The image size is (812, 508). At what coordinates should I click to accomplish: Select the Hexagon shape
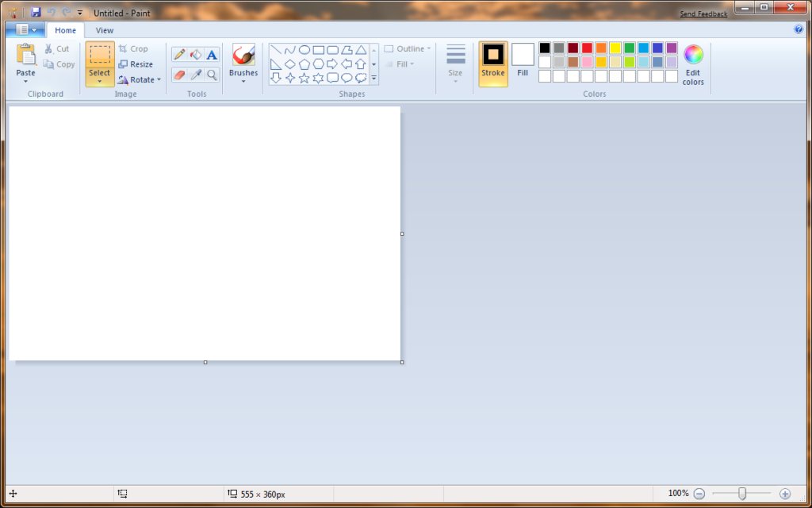(x=319, y=64)
